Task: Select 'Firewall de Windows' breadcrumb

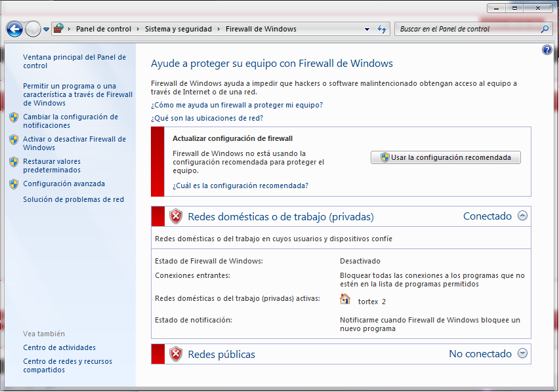Action: [261, 29]
